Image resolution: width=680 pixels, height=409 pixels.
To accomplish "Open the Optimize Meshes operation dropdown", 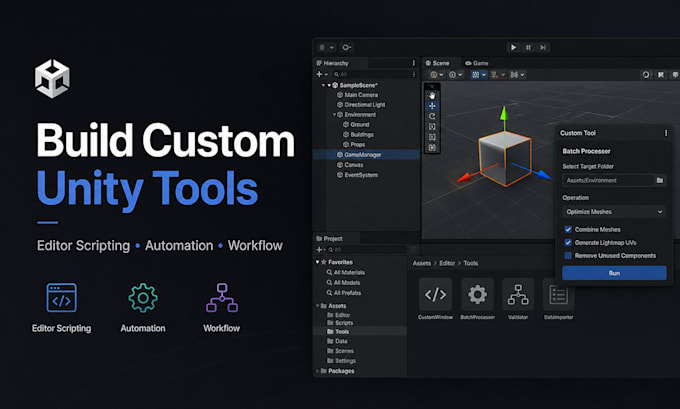I will [x=614, y=212].
